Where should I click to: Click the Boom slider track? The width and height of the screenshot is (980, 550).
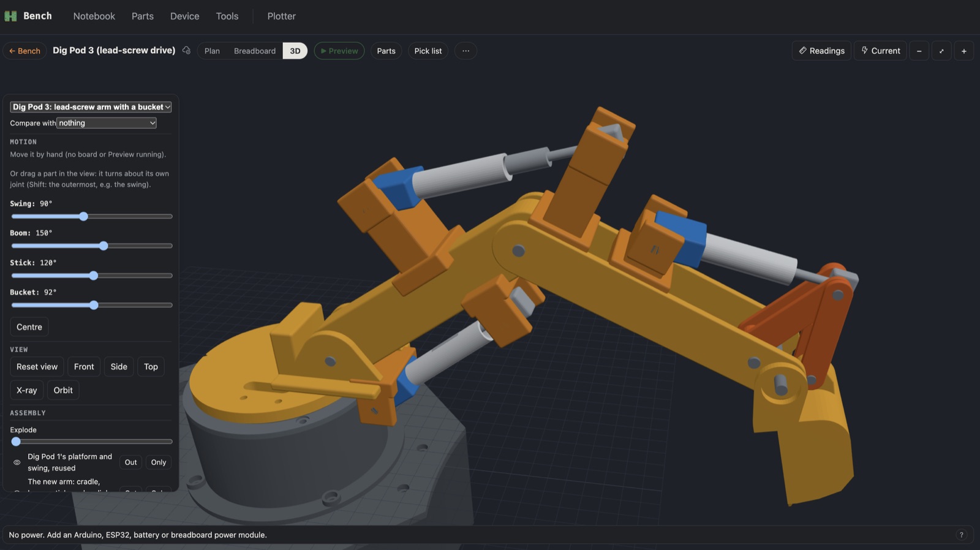(91, 246)
